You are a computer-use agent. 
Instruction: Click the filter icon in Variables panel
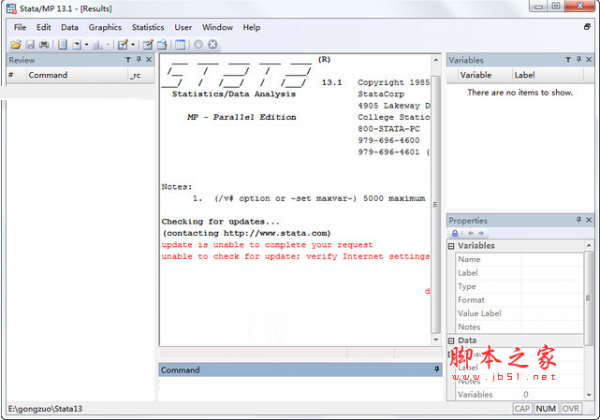[x=567, y=60]
